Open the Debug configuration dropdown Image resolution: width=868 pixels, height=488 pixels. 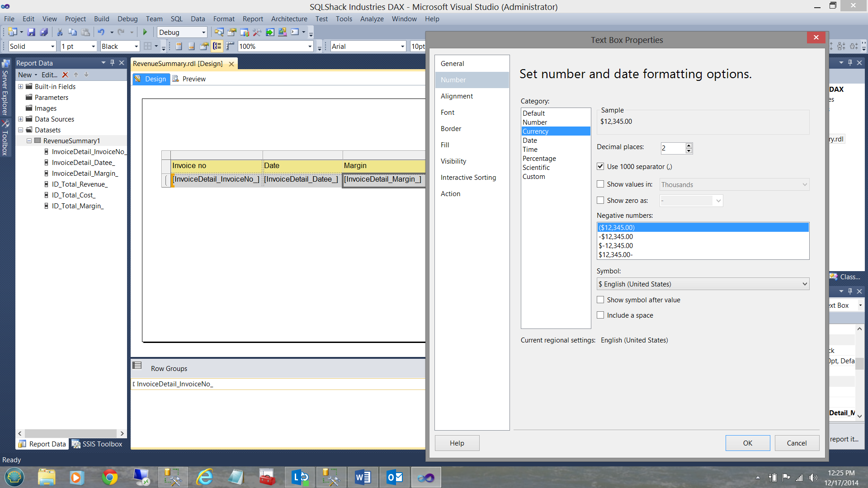click(x=203, y=33)
